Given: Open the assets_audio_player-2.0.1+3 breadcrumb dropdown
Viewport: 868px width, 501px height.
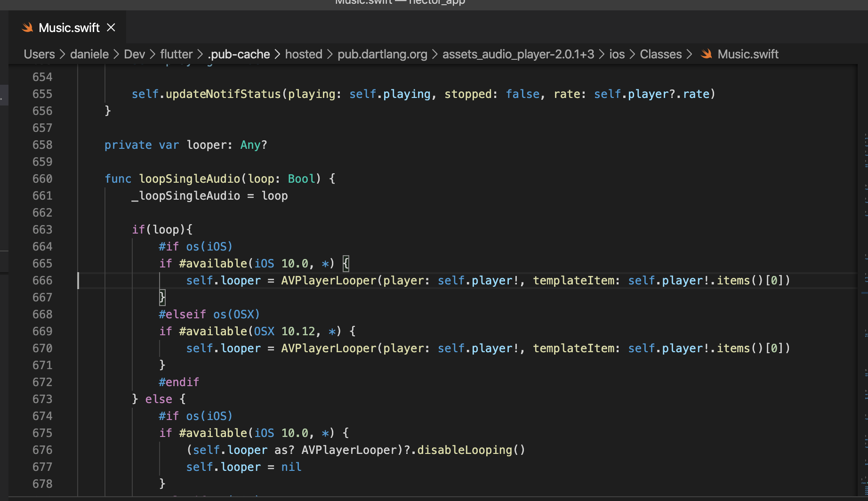Looking at the screenshot, I should (x=518, y=54).
